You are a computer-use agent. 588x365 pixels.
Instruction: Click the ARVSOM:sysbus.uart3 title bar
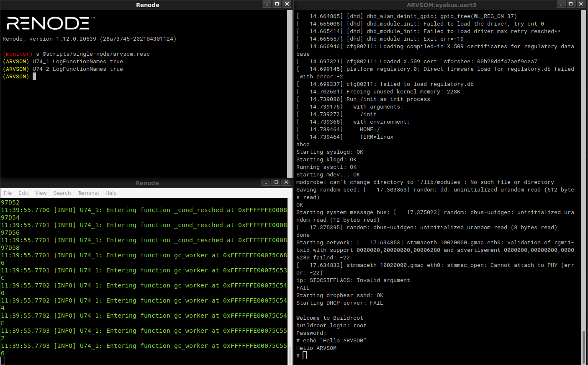441,5
